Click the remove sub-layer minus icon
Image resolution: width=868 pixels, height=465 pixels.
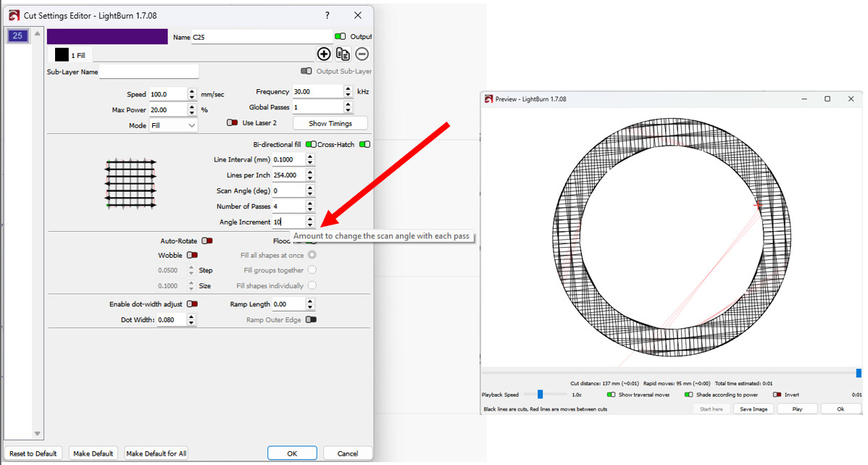coord(362,54)
